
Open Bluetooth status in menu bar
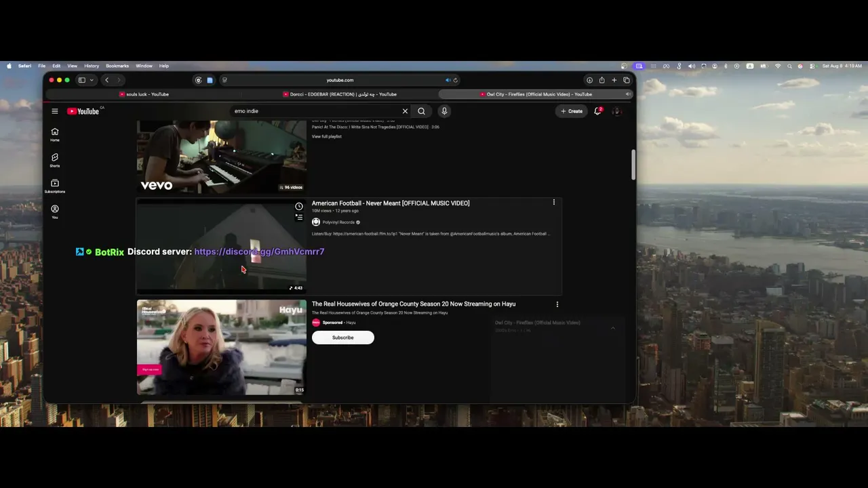[x=726, y=66]
